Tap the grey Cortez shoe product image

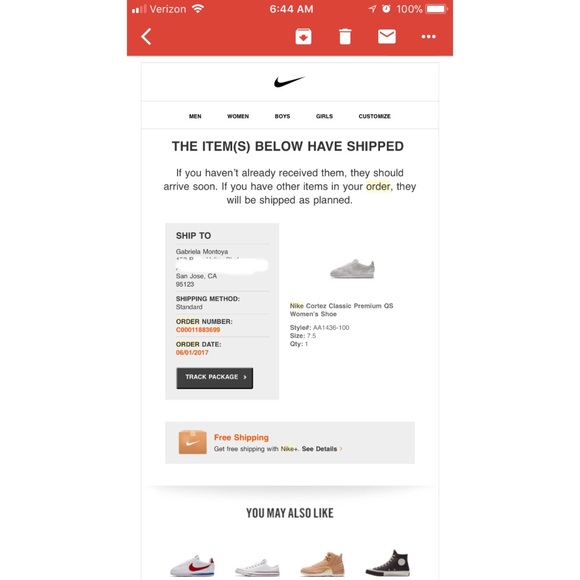point(352,269)
